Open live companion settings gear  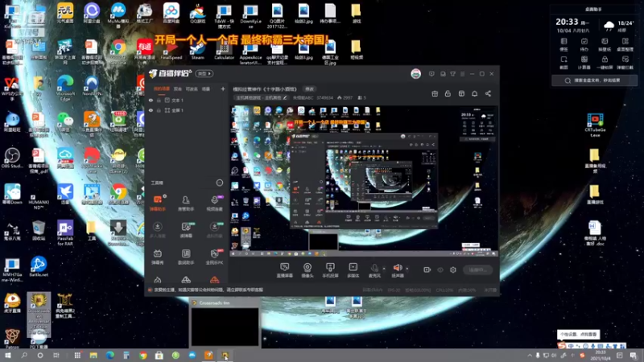point(453,269)
